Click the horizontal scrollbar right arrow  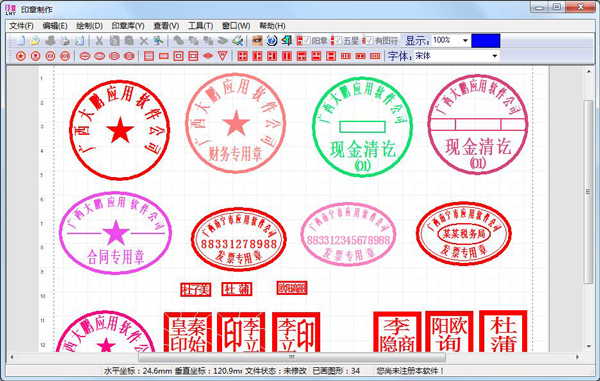577,357
